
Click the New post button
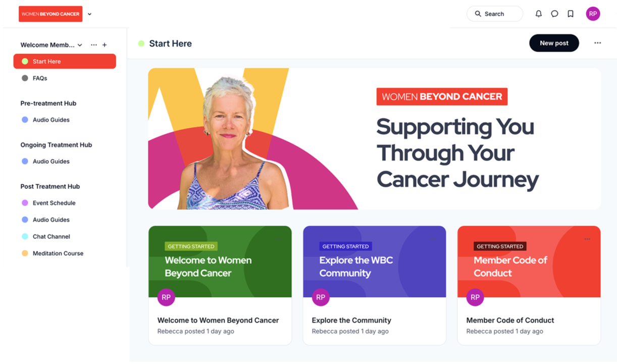coord(554,43)
